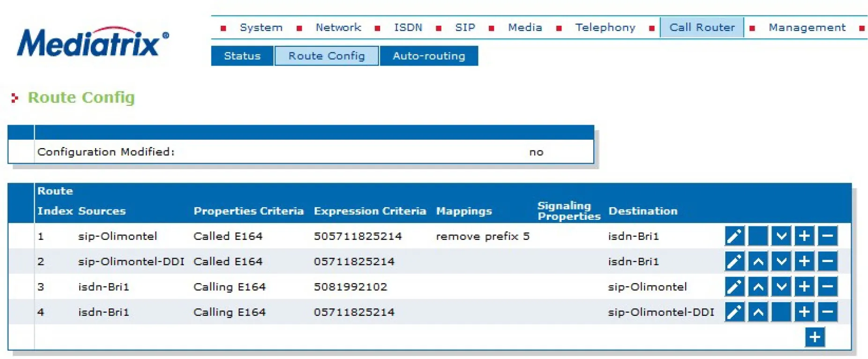Image resolution: width=868 pixels, height=359 pixels.
Task: Delete route 4 using the minus icon
Action: (827, 312)
